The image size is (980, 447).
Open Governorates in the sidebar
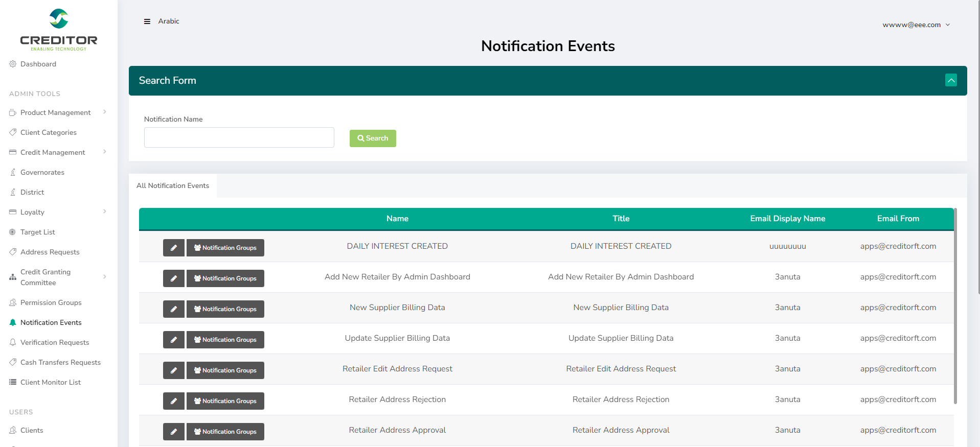[42, 172]
